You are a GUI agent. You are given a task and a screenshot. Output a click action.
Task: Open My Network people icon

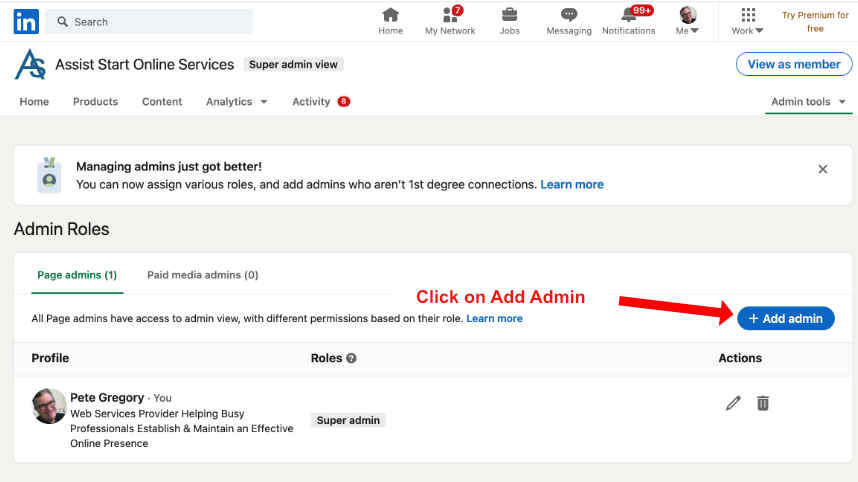tap(450, 15)
